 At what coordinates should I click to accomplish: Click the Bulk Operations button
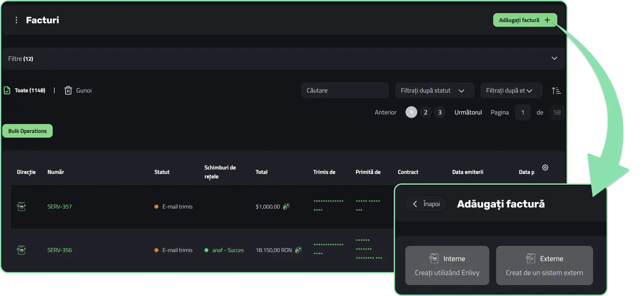pos(27,131)
